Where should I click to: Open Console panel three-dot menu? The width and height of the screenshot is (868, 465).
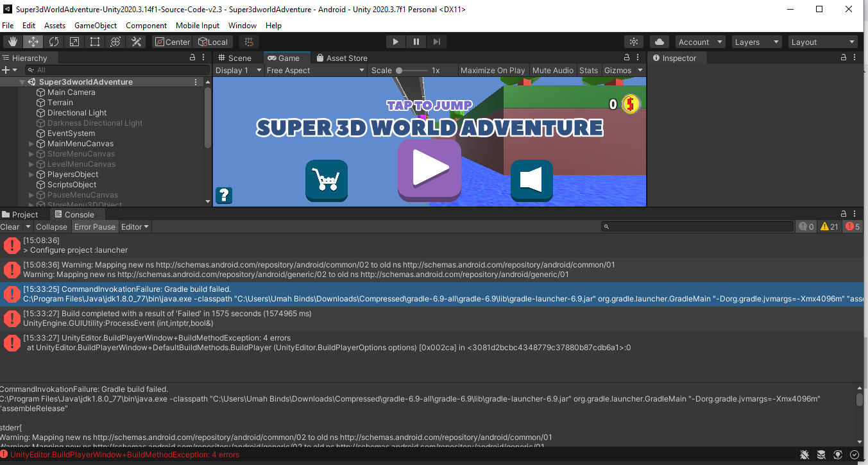[856, 214]
